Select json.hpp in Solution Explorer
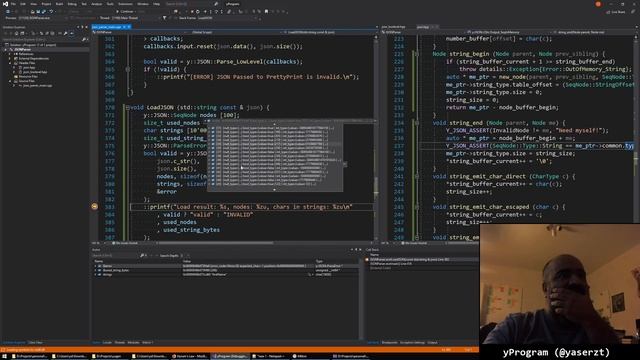Image resolution: width=640 pixels, height=360 pixels. click(29, 67)
